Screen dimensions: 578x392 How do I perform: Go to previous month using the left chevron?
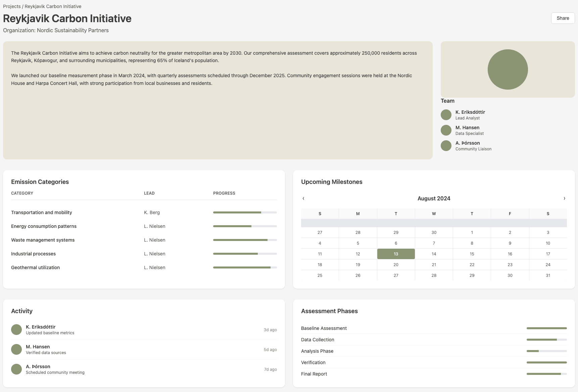coord(303,198)
